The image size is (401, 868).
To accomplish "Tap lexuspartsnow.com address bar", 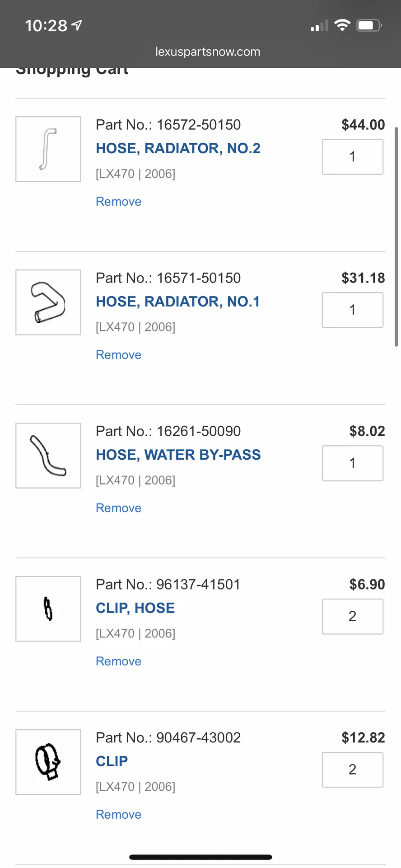I will 208,52.
